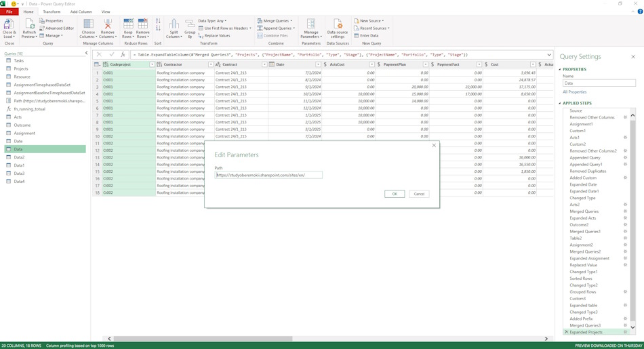644x349 pixels.
Task: Open gear settings for Grouped Rows step
Action: [626, 292]
